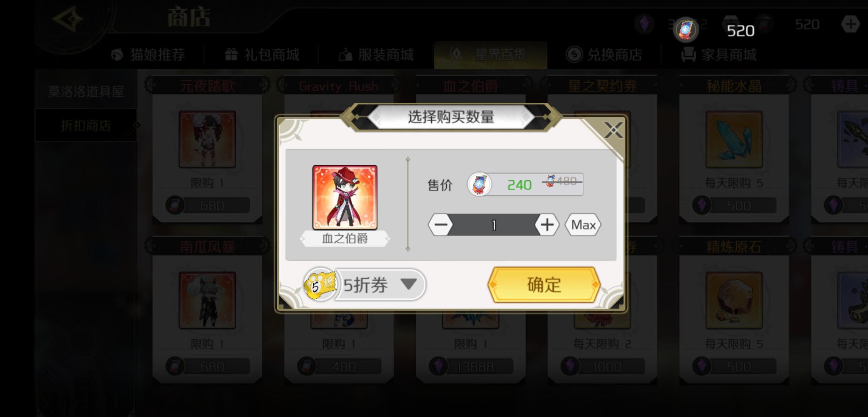Click the ticket currency icon beside 520

686,30
